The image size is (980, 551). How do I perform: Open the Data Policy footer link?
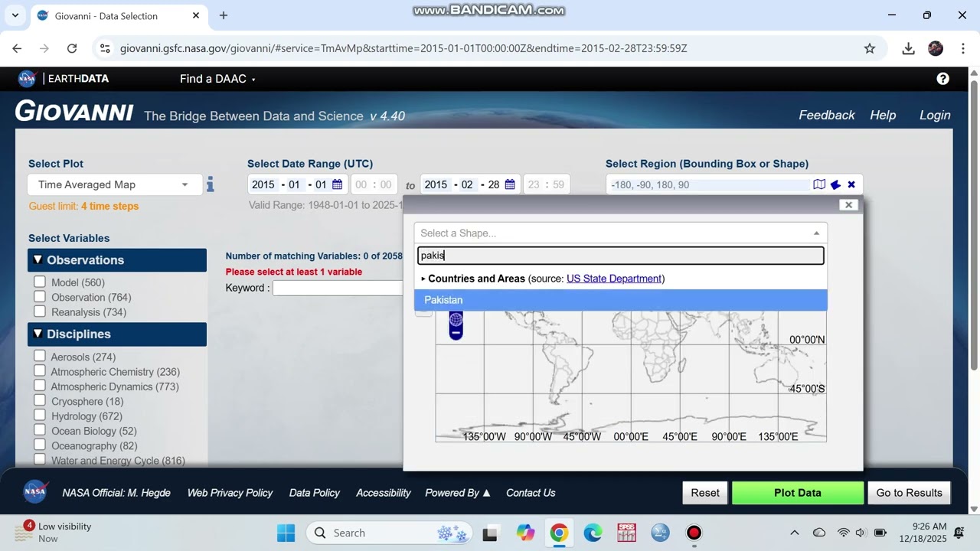314,493
